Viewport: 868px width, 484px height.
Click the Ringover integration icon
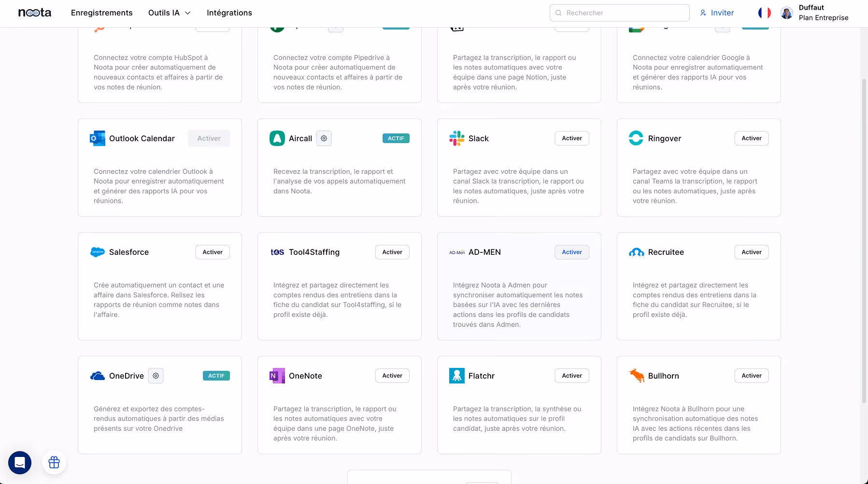tap(636, 138)
